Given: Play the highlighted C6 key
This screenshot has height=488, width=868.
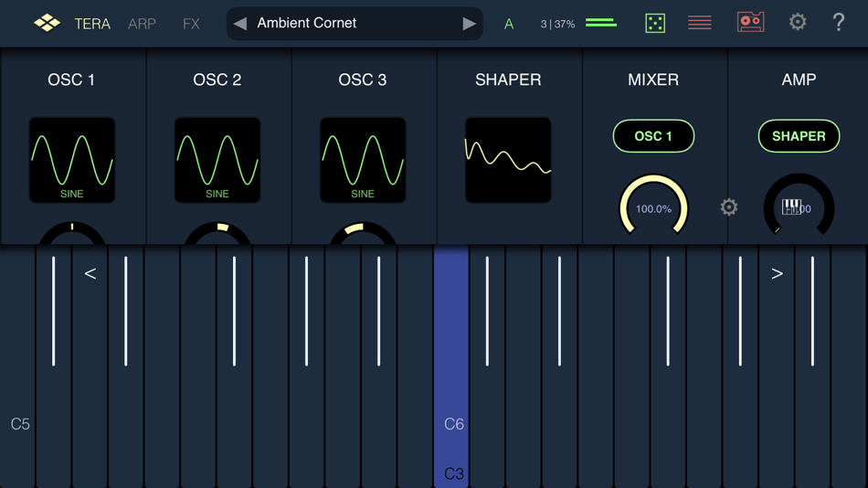Looking at the screenshot, I should coord(451,366).
